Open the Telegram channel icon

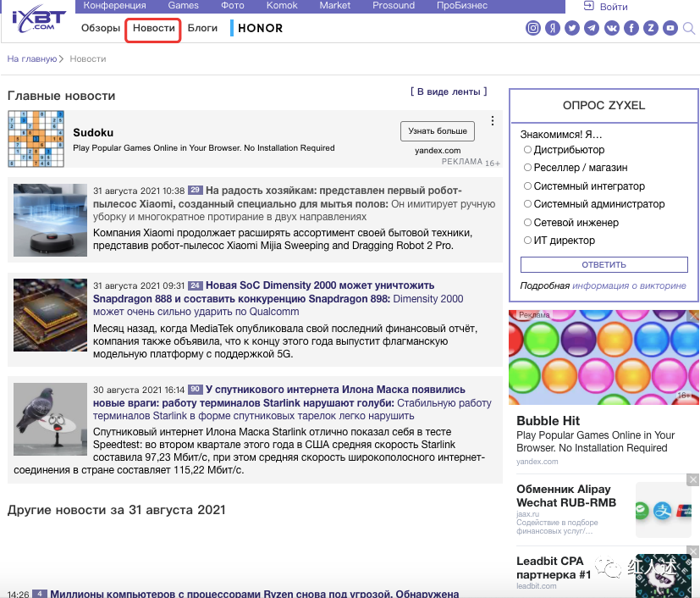(592, 28)
